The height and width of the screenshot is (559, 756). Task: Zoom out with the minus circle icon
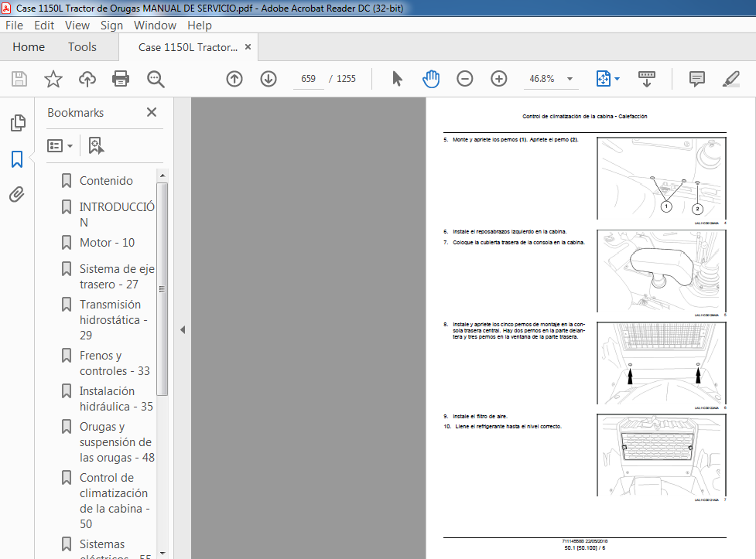tap(465, 79)
